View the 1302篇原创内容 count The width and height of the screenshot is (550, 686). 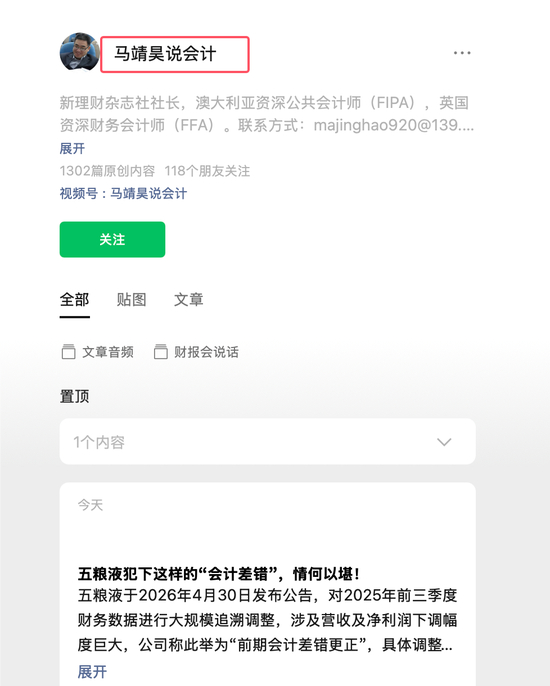pos(107,171)
